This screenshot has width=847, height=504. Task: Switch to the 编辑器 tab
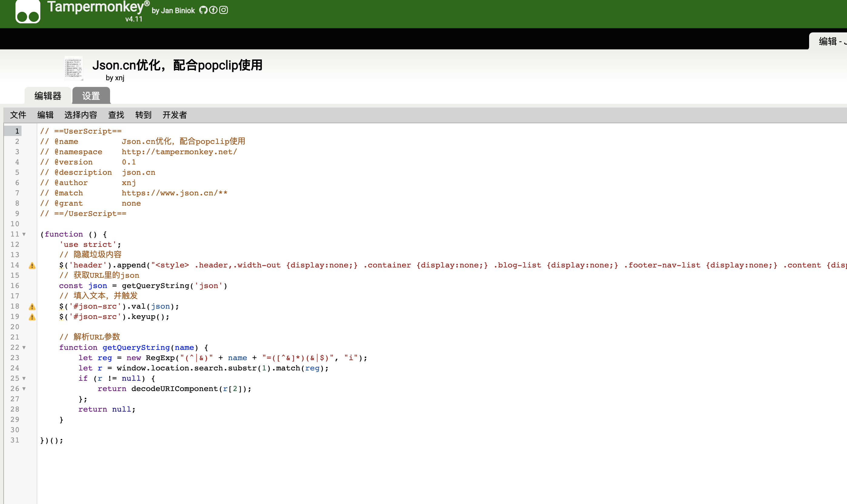click(x=48, y=96)
